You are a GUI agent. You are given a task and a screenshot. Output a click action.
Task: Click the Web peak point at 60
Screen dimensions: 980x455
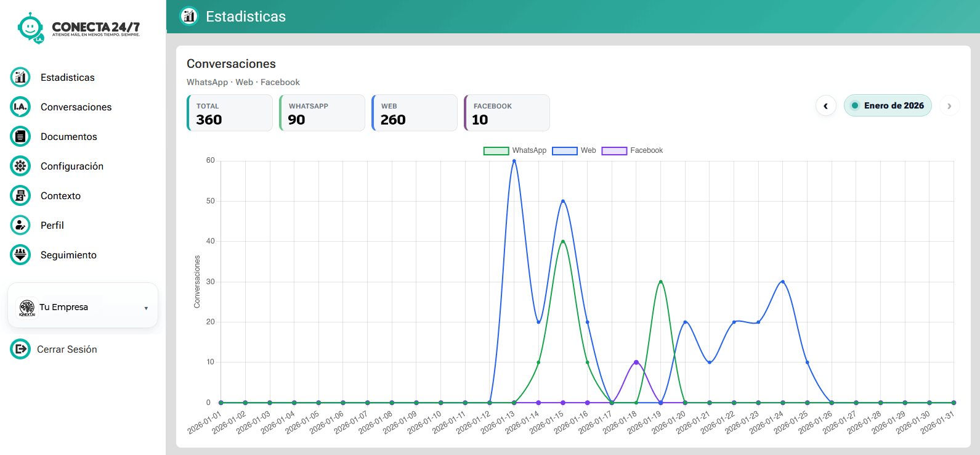click(x=514, y=161)
